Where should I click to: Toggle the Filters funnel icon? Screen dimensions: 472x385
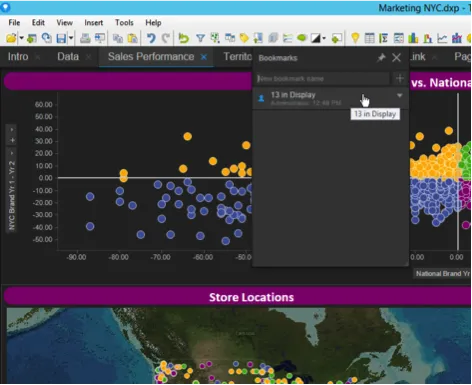[200, 38]
